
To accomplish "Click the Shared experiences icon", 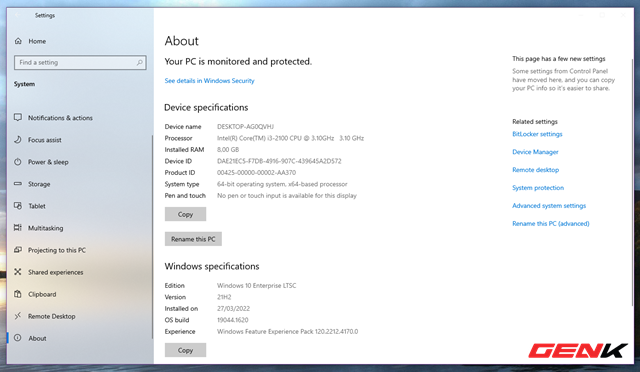I will (18, 272).
